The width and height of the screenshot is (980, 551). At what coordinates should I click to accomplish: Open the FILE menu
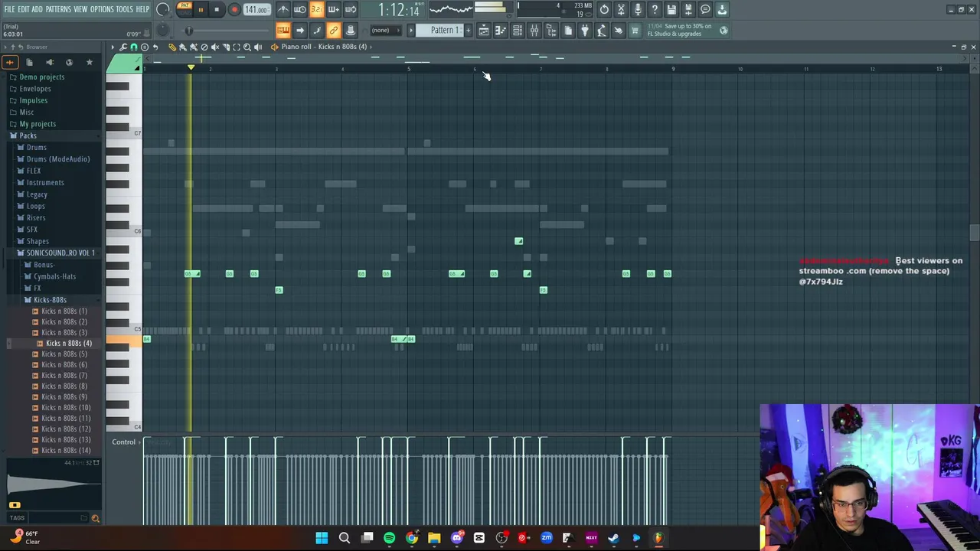9,9
